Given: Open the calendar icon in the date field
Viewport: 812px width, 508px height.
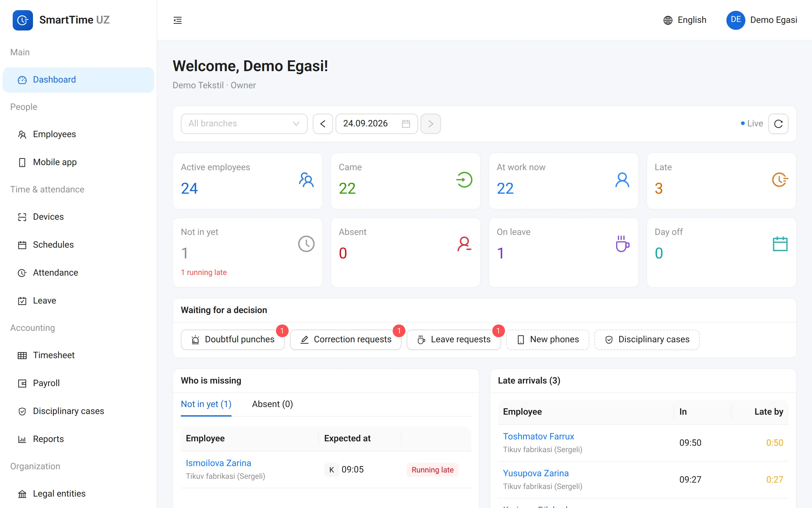Looking at the screenshot, I should click(406, 124).
